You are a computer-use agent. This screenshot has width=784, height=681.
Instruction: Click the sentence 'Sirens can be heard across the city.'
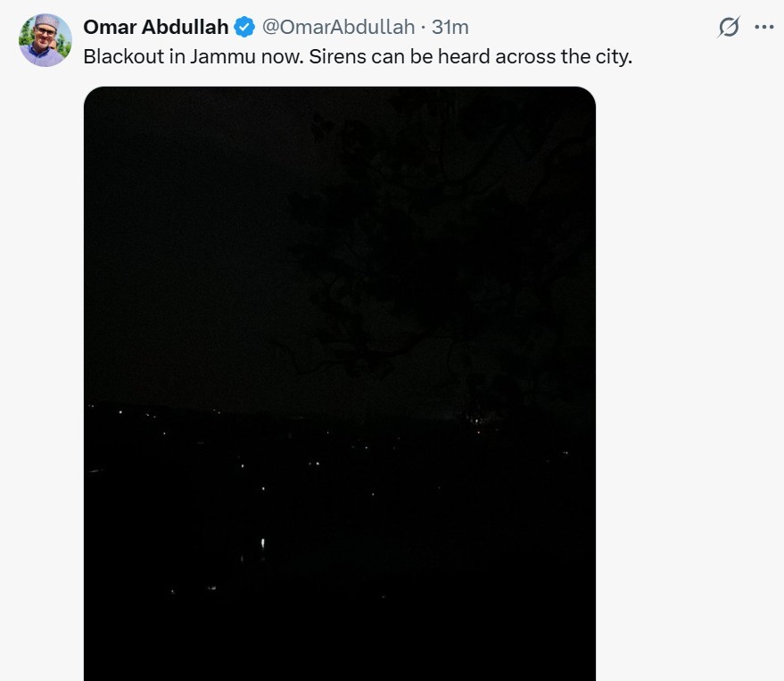471,56
